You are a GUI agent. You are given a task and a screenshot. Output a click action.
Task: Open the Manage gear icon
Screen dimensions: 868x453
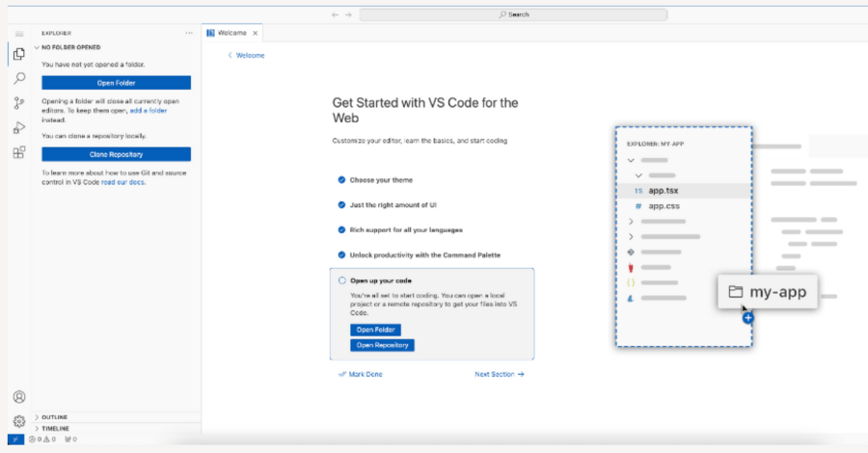coord(19,421)
